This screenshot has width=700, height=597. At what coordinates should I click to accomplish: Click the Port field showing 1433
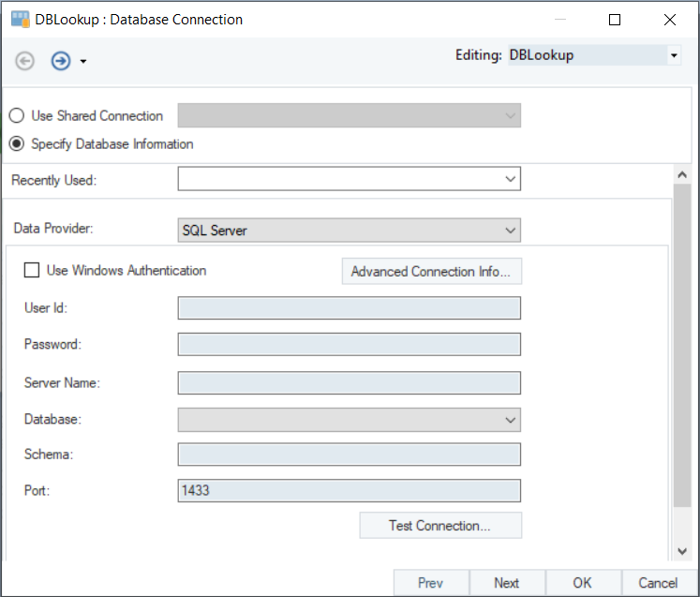349,491
